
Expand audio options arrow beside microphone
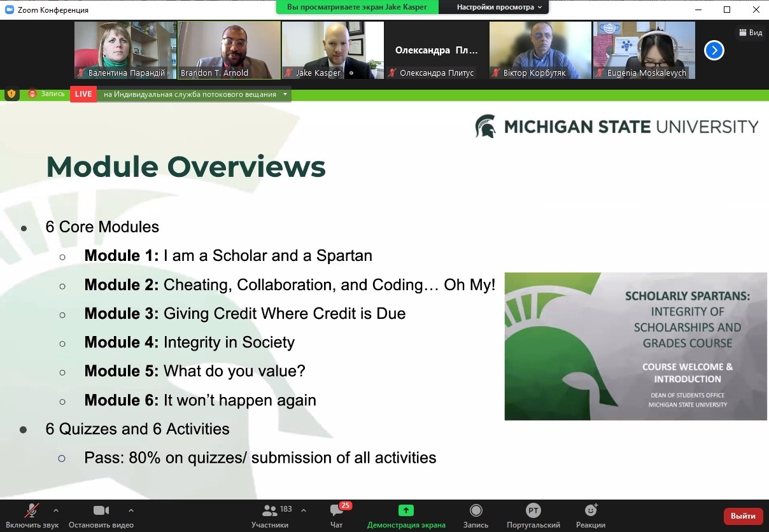click(56, 510)
